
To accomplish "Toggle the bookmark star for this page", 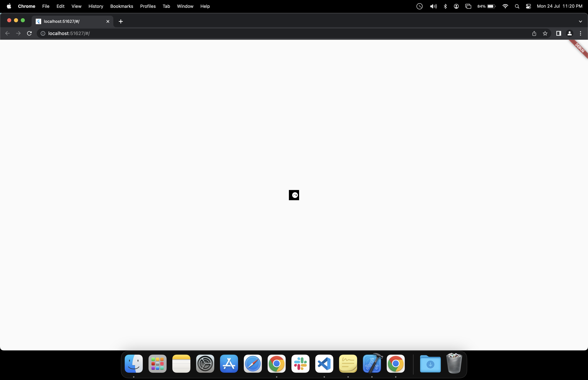I will coord(545,33).
